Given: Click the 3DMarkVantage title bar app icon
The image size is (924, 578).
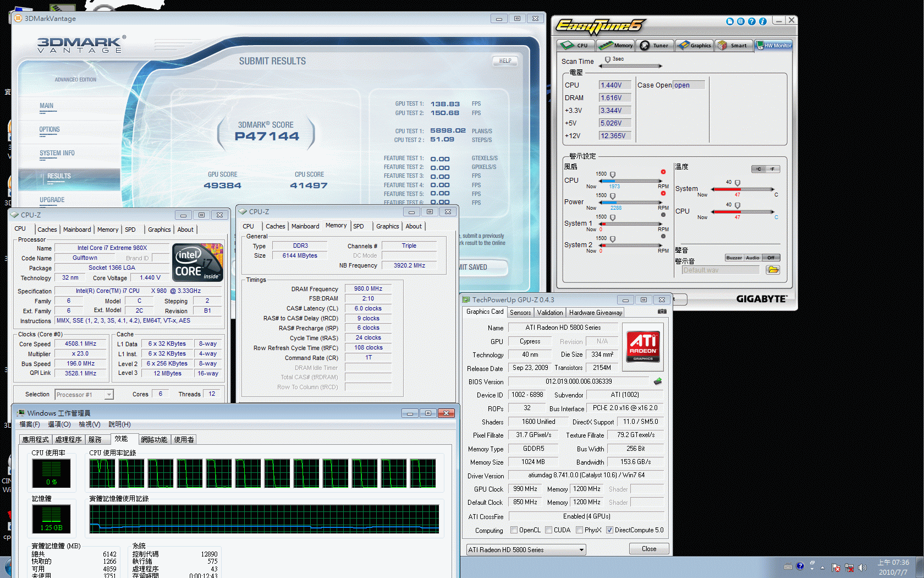Looking at the screenshot, I should tap(18, 18).
